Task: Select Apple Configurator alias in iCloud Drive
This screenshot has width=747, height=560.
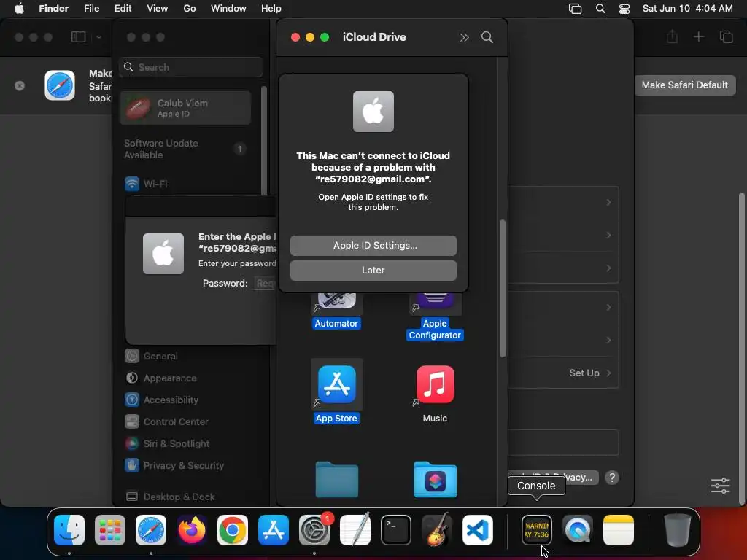Action: coord(435,316)
